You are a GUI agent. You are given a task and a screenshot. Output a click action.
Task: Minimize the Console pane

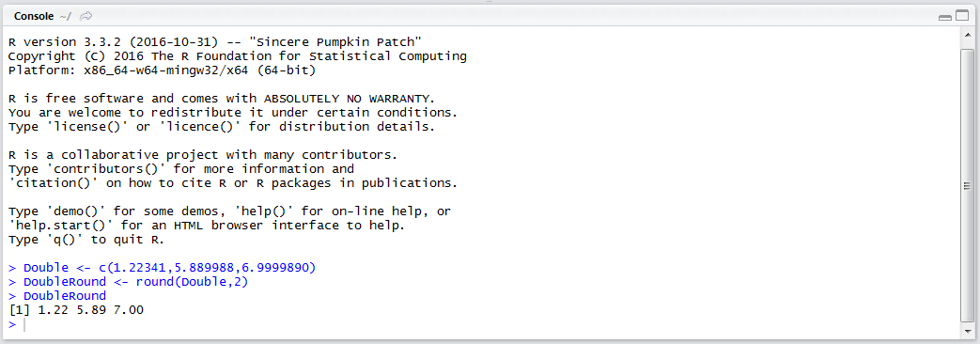point(945,17)
